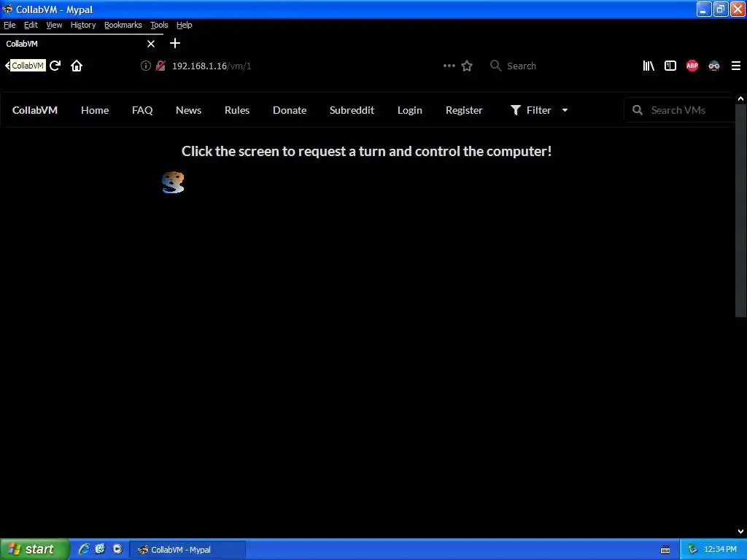
Task: Open Adblock Plus extension
Action: tap(692, 66)
